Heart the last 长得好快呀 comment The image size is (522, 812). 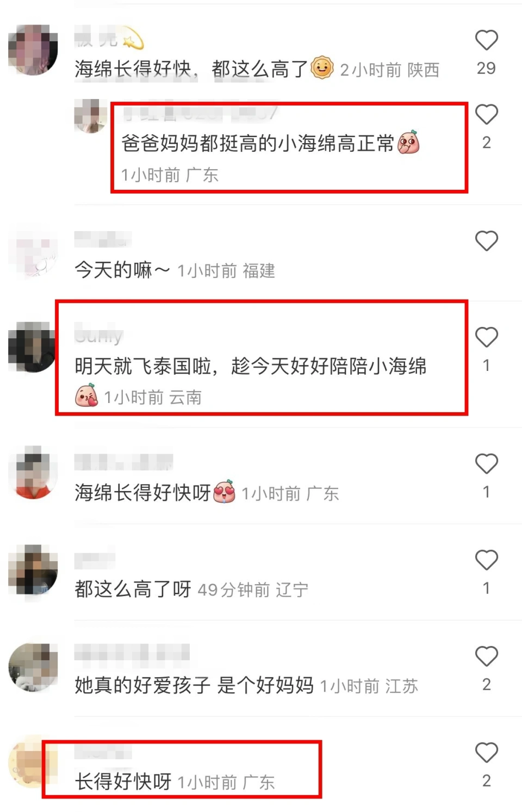click(486, 753)
